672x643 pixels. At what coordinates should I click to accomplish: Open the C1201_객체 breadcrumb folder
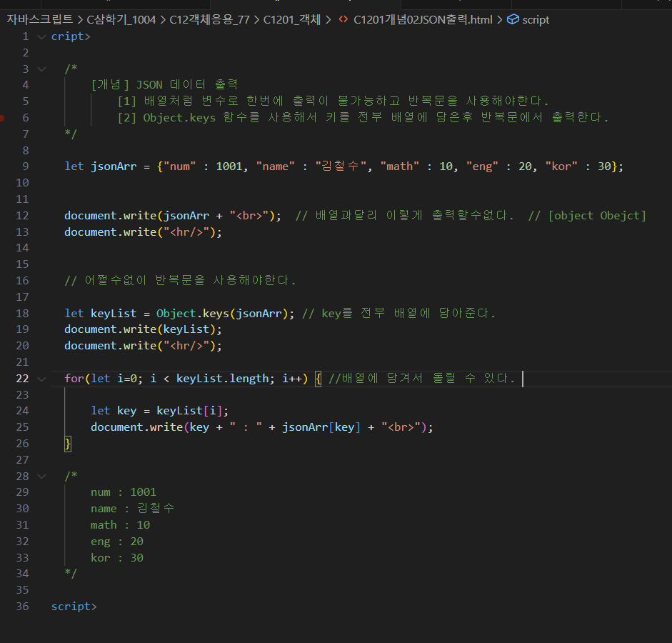pyautogui.click(x=292, y=19)
